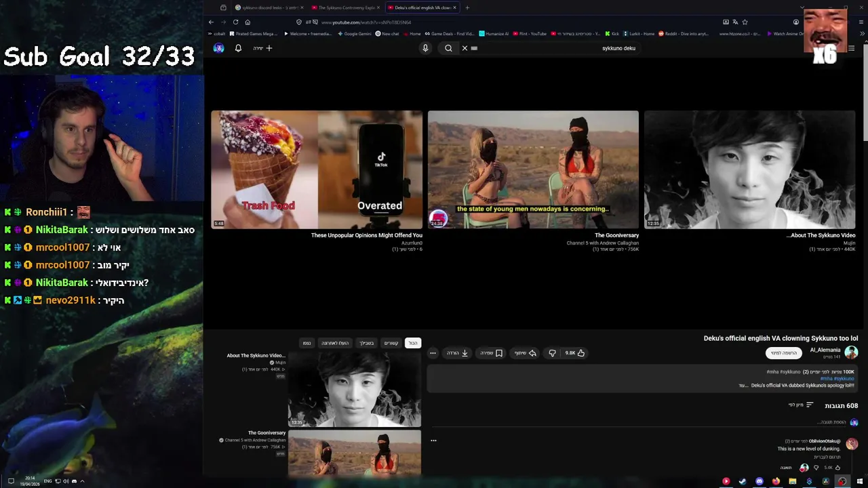
Task: Dislike the Deku VA video
Action: pyautogui.click(x=552, y=353)
